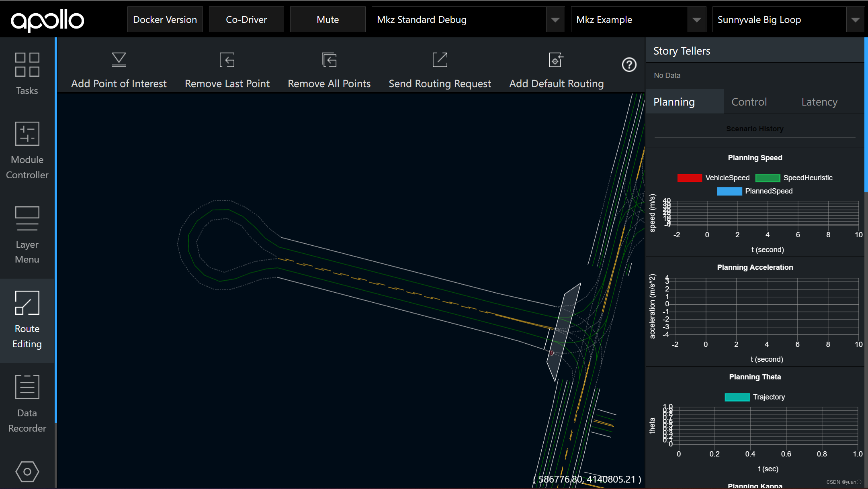The image size is (868, 489).
Task: Click the map coordinates readout
Action: pos(587,479)
